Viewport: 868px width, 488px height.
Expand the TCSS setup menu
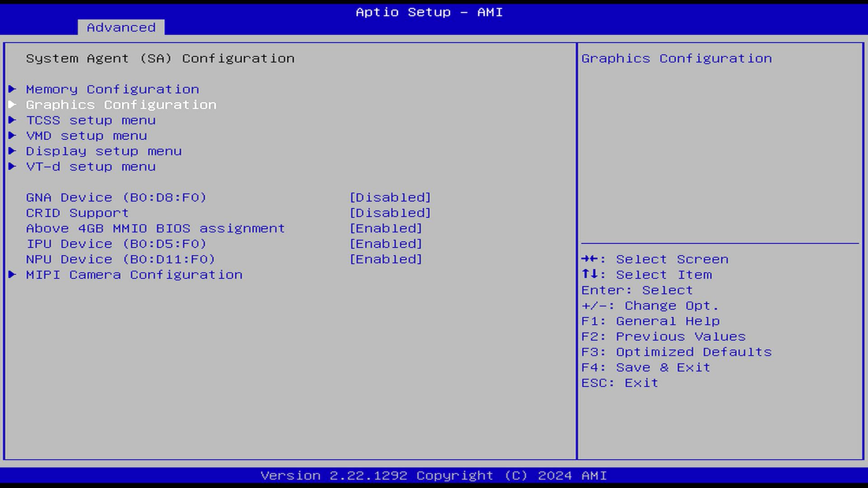tap(90, 120)
